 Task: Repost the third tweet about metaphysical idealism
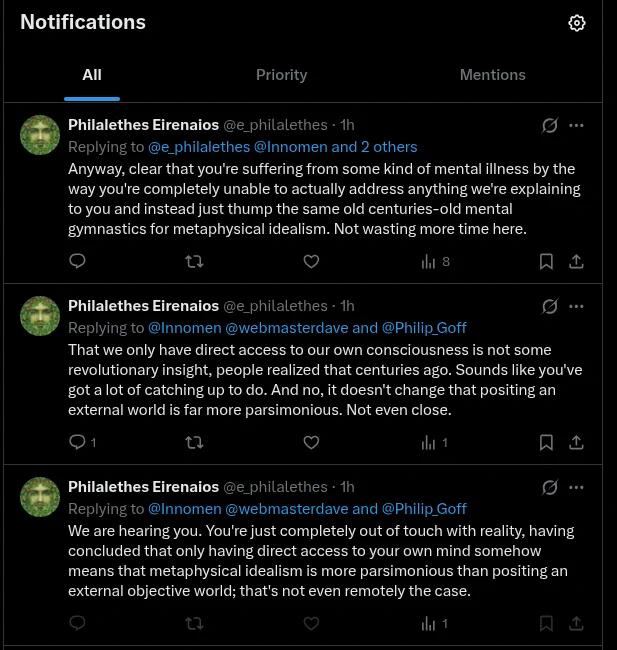click(x=194, y=623)
